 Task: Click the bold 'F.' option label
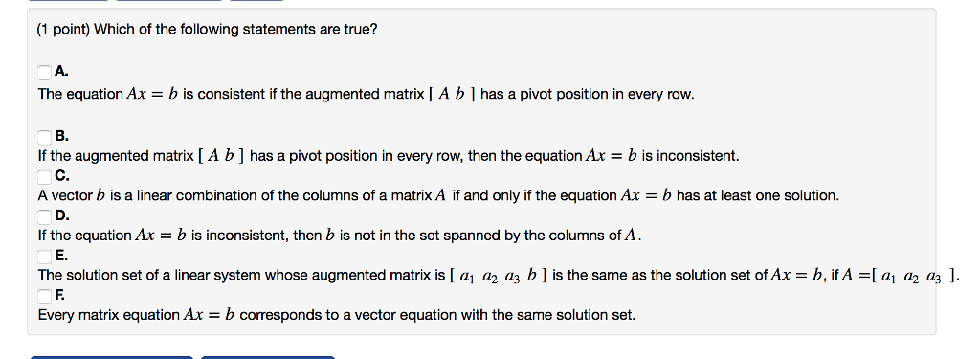pos(60,295)
